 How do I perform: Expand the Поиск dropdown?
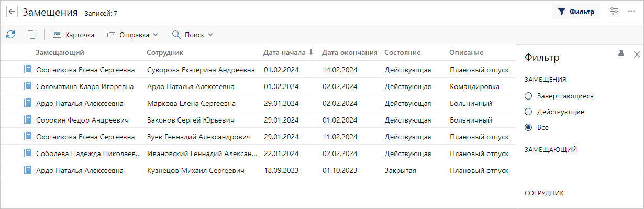coord(192,35)
